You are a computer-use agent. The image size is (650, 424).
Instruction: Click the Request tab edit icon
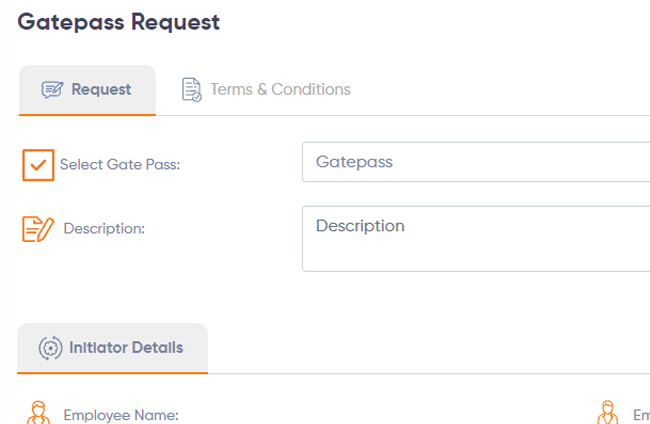[52, 90]
